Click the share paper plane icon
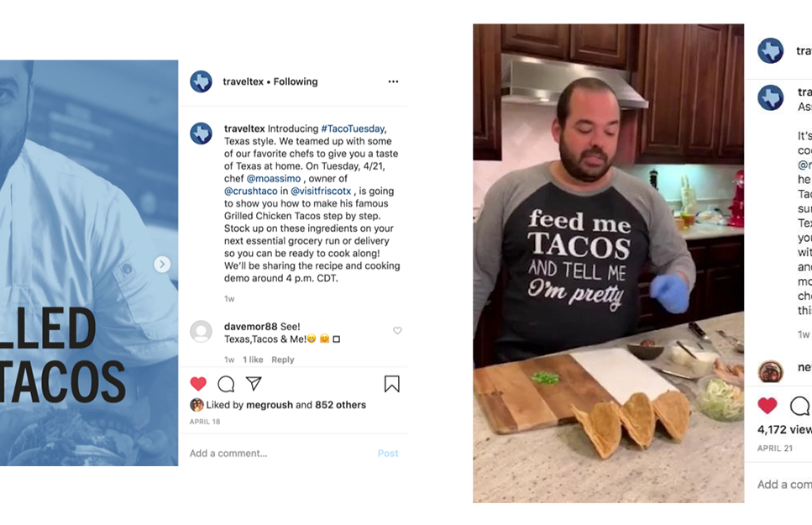 (x=254, y=384)
